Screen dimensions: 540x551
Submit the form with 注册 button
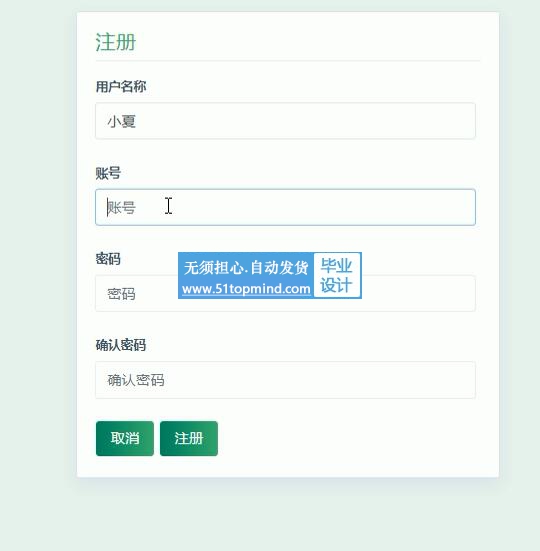(189, 438)
